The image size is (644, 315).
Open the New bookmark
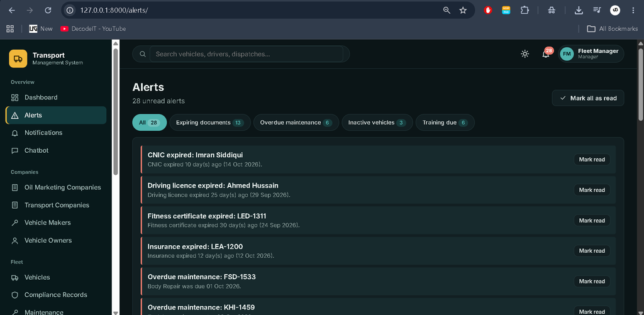pos(41,29)
